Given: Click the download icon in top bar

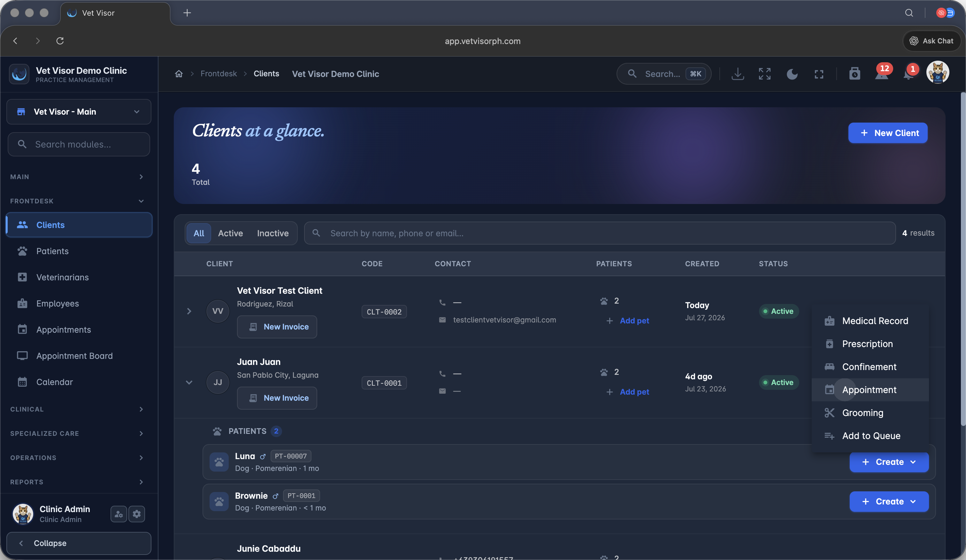Looking at the screenshot, I should coord(738,73).
